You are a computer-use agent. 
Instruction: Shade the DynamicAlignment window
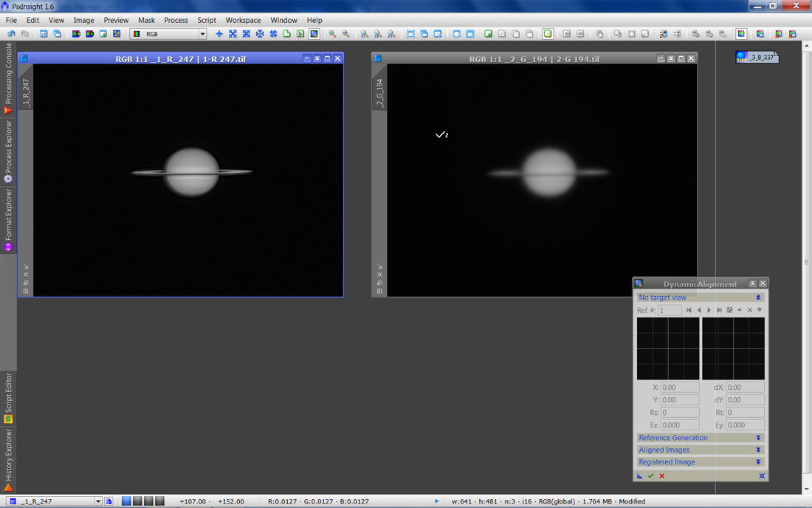pos(752,284)
